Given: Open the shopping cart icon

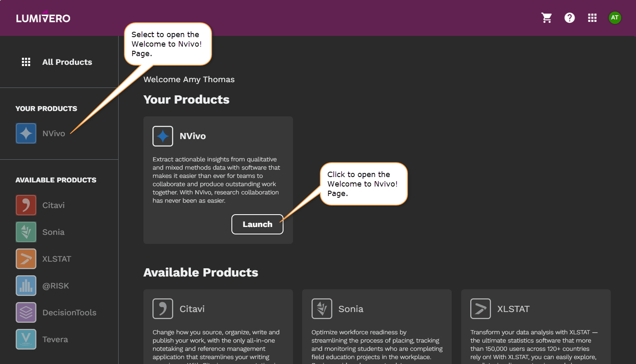Looking at the screenshot, I should click(x=547, y=18).
